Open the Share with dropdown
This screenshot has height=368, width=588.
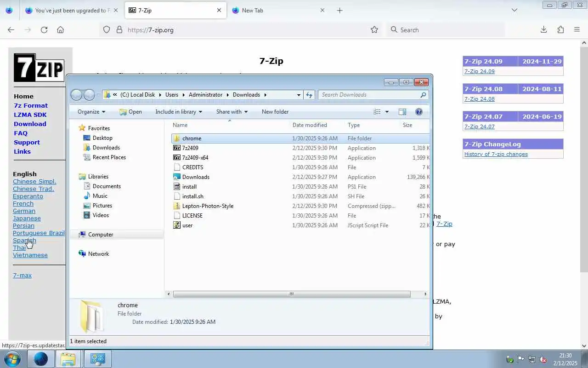tap(232, 112)
